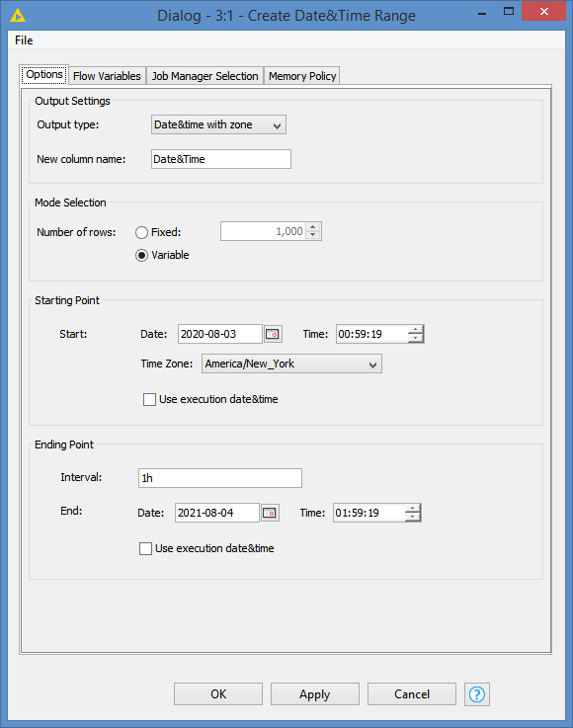
Task: Click the help question mark icon
Action: pos(477,694)
